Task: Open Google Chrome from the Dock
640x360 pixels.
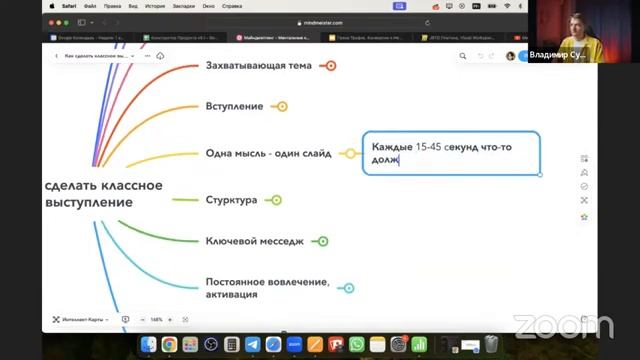Action: (169, 345)
